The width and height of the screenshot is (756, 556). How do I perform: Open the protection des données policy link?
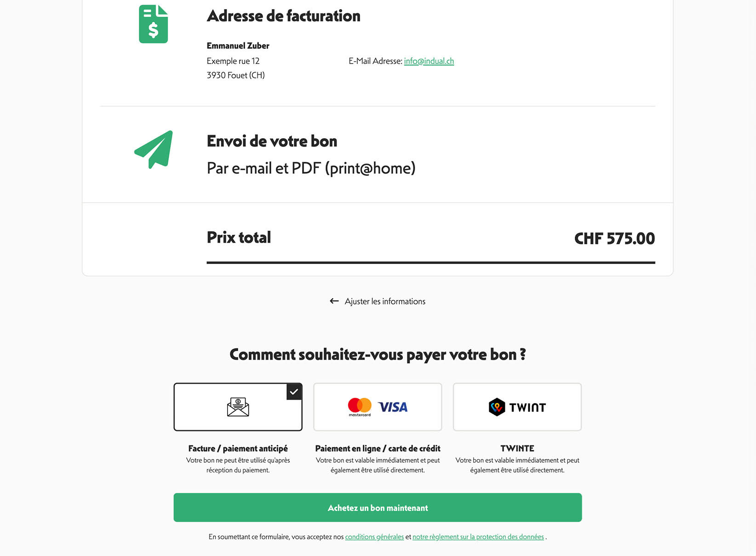click(478, 537)
